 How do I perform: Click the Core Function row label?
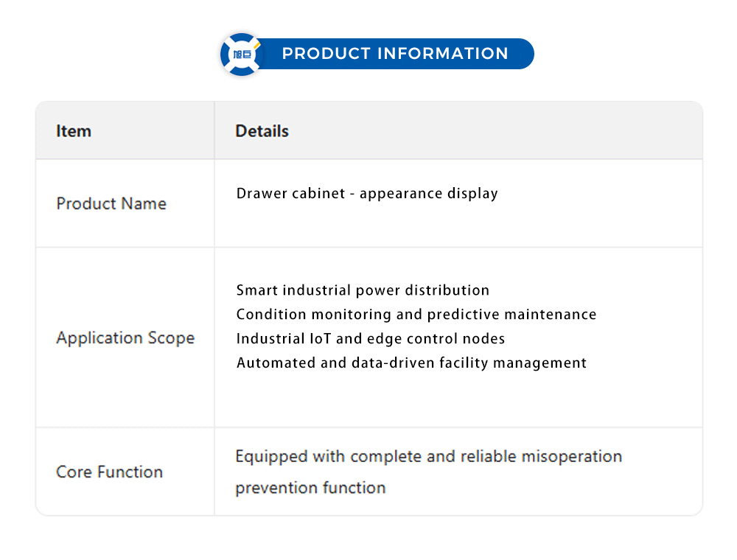(x=109, y=472)
